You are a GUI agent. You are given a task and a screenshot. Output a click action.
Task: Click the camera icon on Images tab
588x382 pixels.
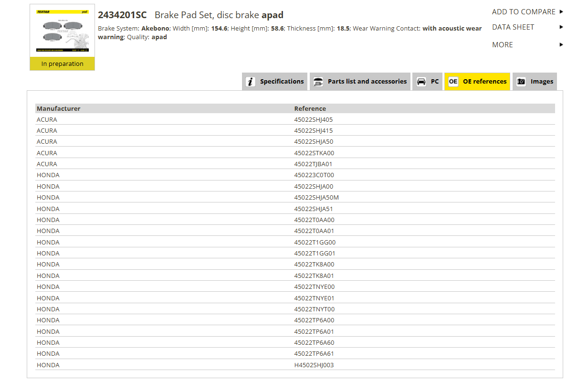521,82
